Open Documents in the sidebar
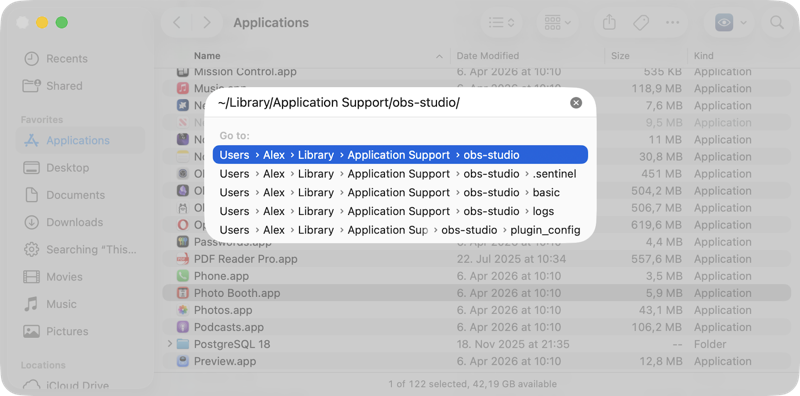The image size is (800, 396). click(x=81, y=195)
